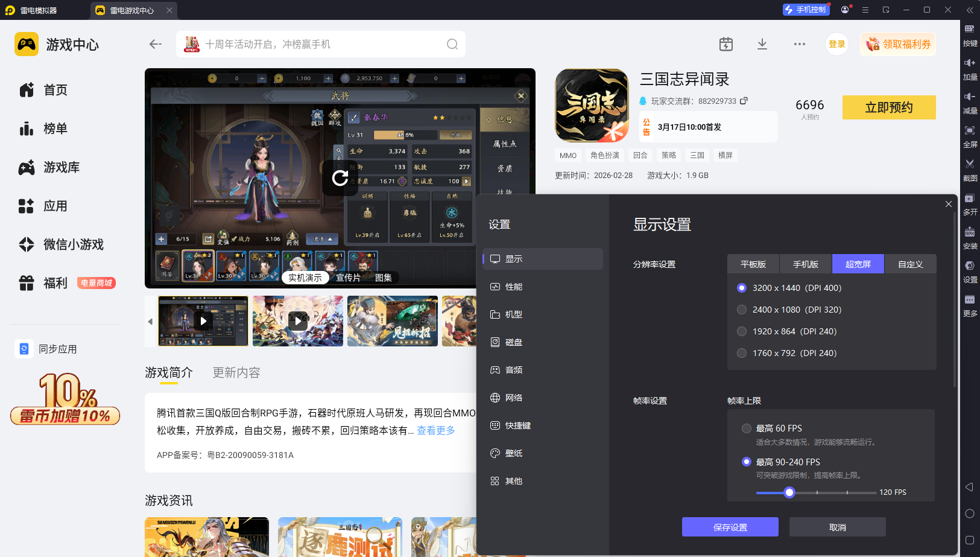
Task: Switch resolution to 手机版 tab
Action: 806,264
